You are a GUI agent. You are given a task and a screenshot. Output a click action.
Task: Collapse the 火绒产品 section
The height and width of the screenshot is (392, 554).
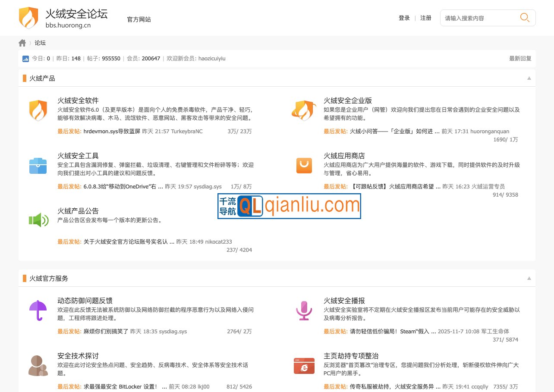pyautogui.click(x=529, y=78)
